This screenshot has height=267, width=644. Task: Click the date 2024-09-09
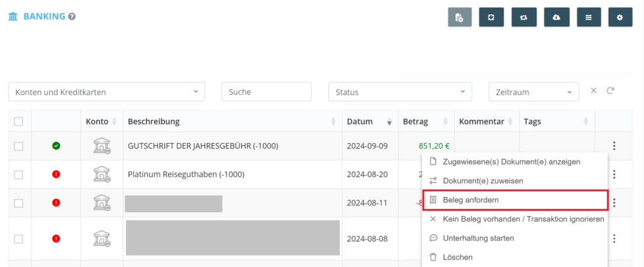[x=367, y=145]
